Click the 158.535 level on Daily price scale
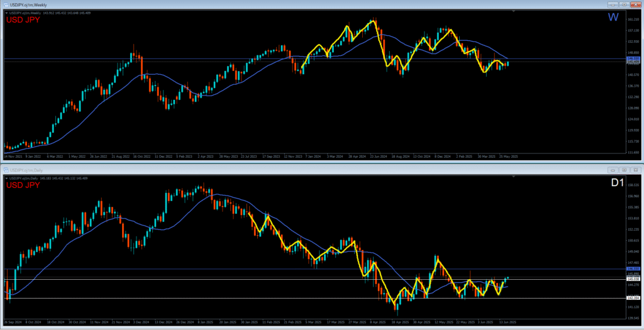Viewport: 644px width, 330px height. [634, 185]
